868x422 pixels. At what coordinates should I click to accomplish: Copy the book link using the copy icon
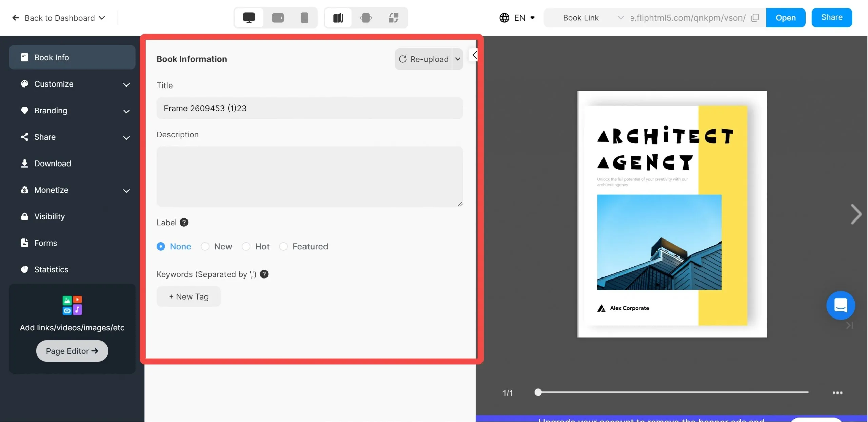[x=755, y=18]
